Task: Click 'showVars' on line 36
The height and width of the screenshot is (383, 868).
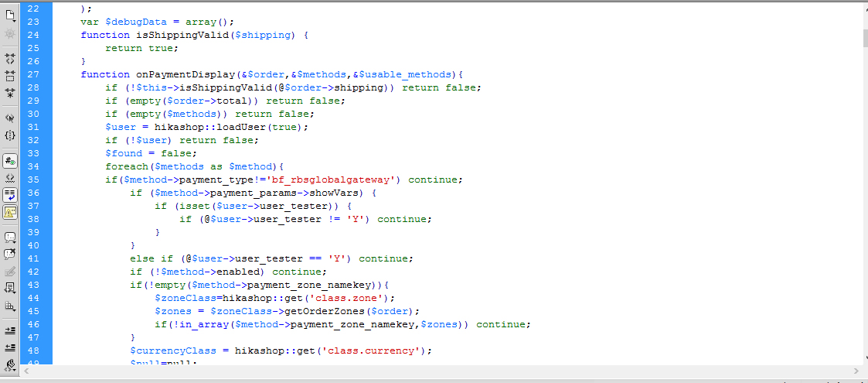Action: click(334, 193)
